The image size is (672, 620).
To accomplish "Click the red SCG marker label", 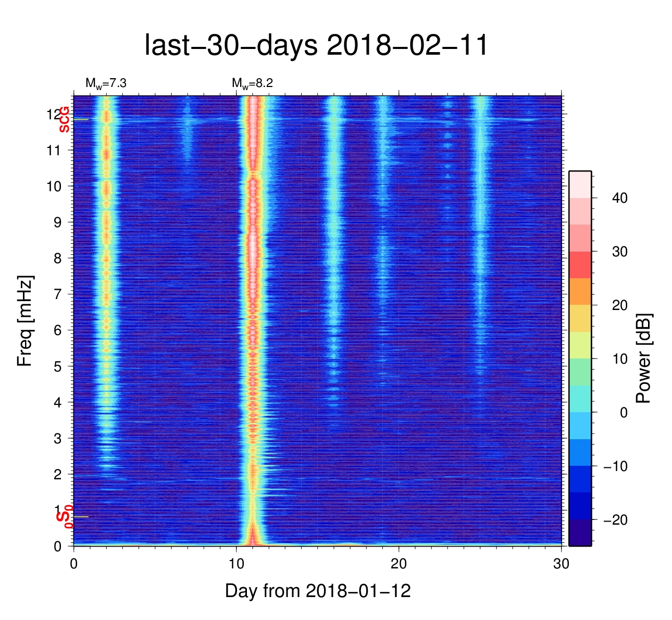I will pyautogui.click(x=64, y=119).
